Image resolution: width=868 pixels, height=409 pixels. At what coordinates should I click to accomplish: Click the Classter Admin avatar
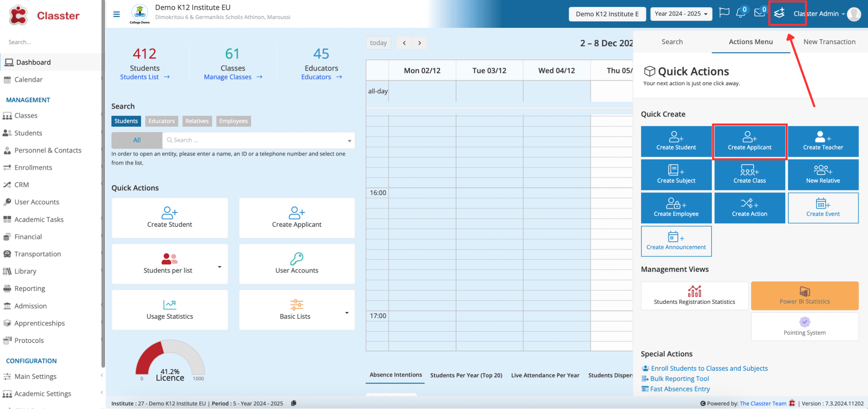[x=854, y=14]
